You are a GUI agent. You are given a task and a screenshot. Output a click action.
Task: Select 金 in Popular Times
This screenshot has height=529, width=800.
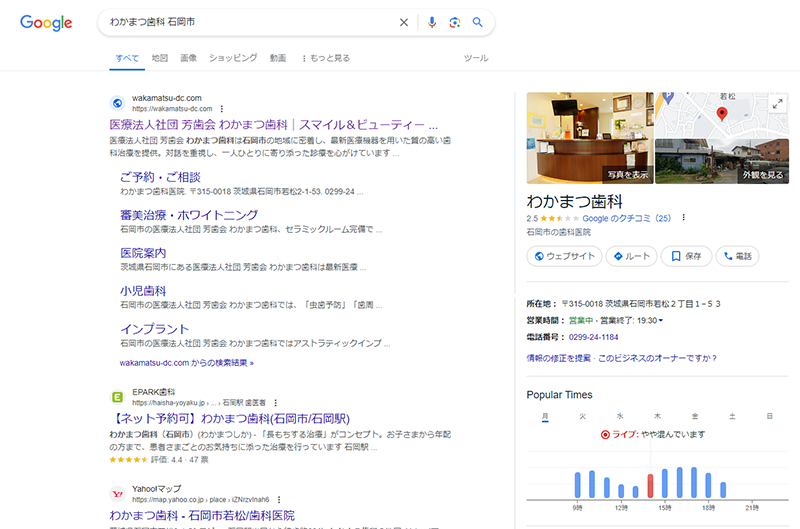(x=695, y=416)
